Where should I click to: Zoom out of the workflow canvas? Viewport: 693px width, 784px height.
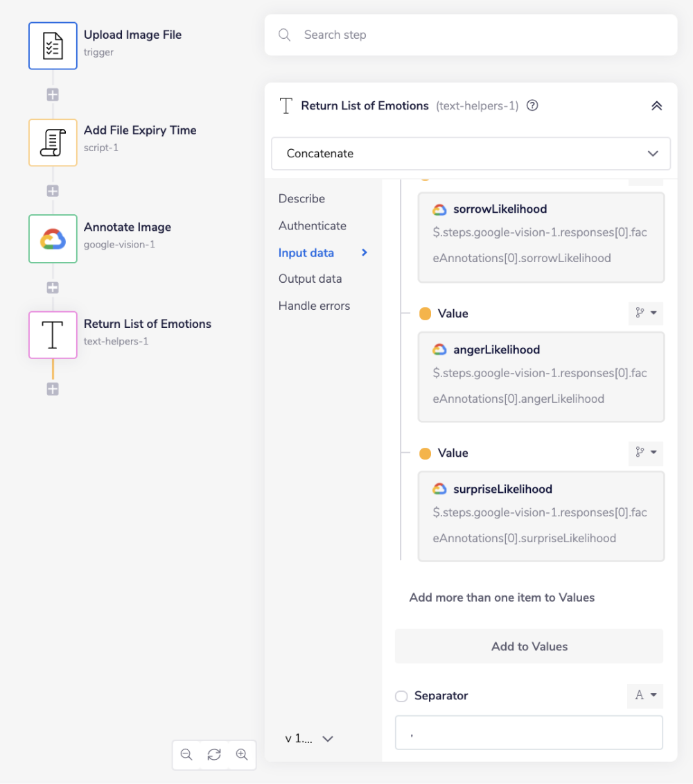tap(186, 755)
